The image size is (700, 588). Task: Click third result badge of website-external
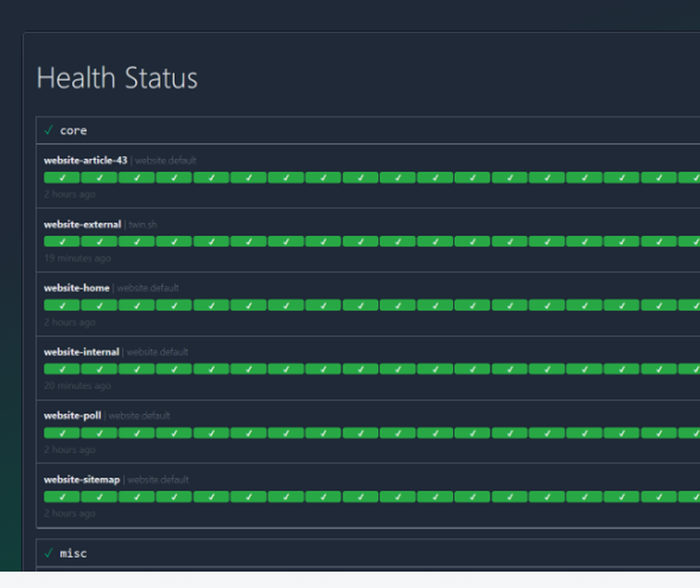(x=136, y=241)
